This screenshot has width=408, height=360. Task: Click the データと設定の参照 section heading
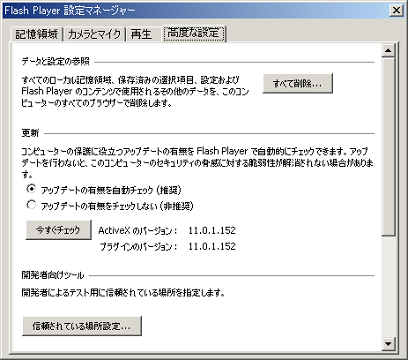click(56, 61)
